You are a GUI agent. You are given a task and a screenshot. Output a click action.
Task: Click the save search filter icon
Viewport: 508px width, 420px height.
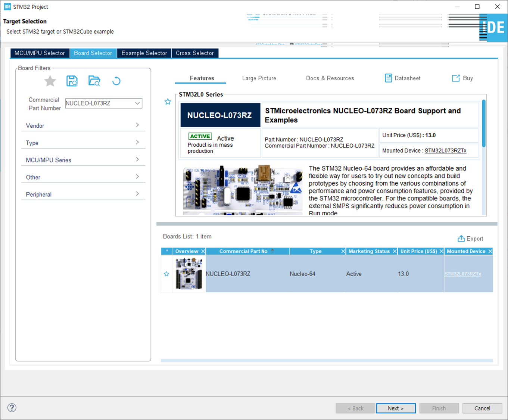click(x=72, y=81)
